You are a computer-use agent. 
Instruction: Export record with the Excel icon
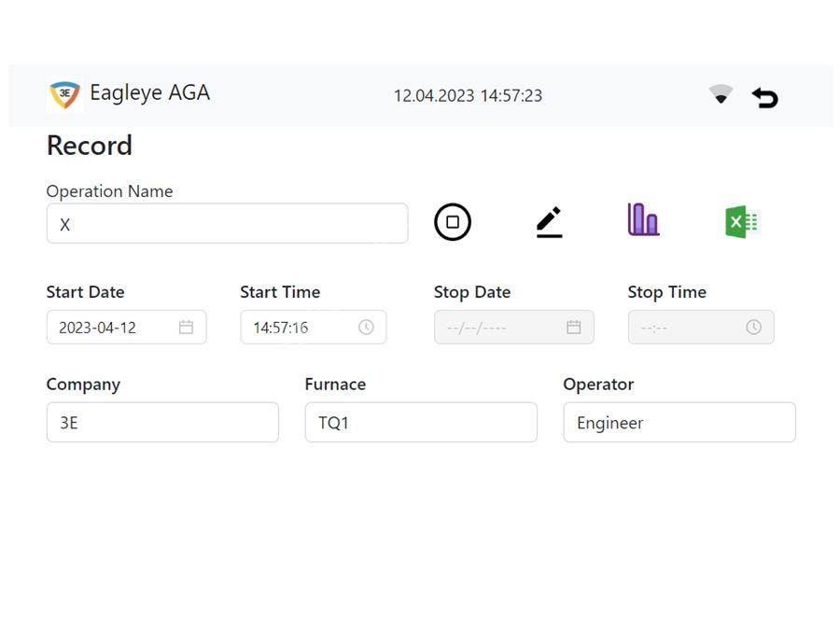click(x=742, y=222)
